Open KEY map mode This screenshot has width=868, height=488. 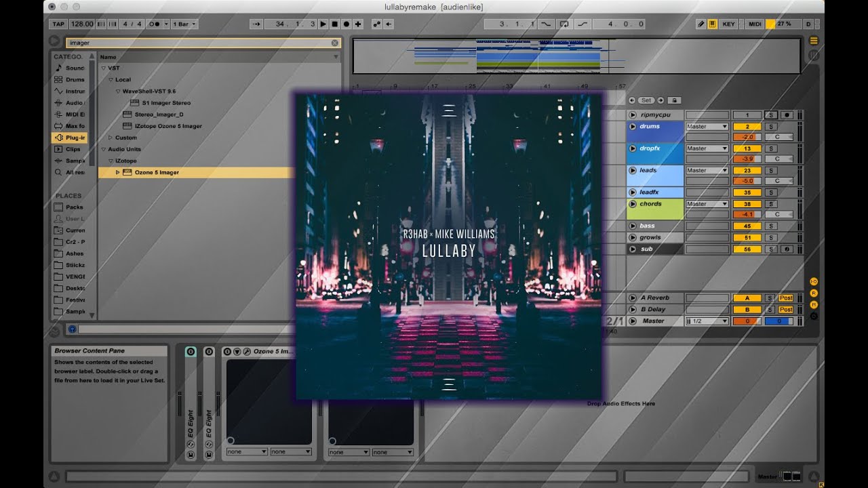click(729, 24)
